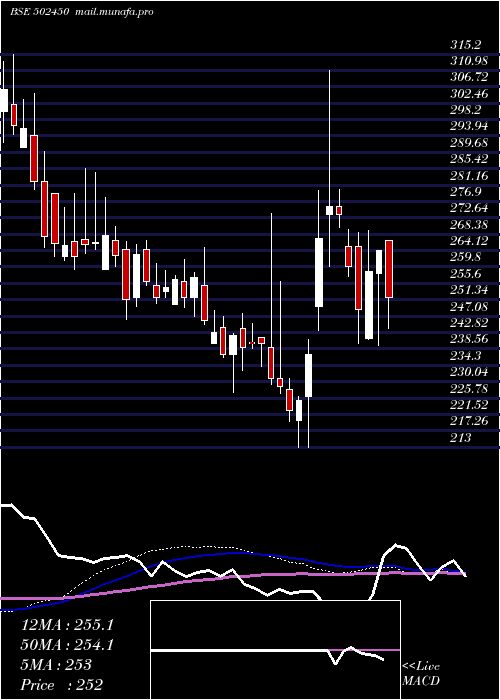Select the 285.42 price axis label
This screenshot has width=500, height=700.
pos(469,159)
